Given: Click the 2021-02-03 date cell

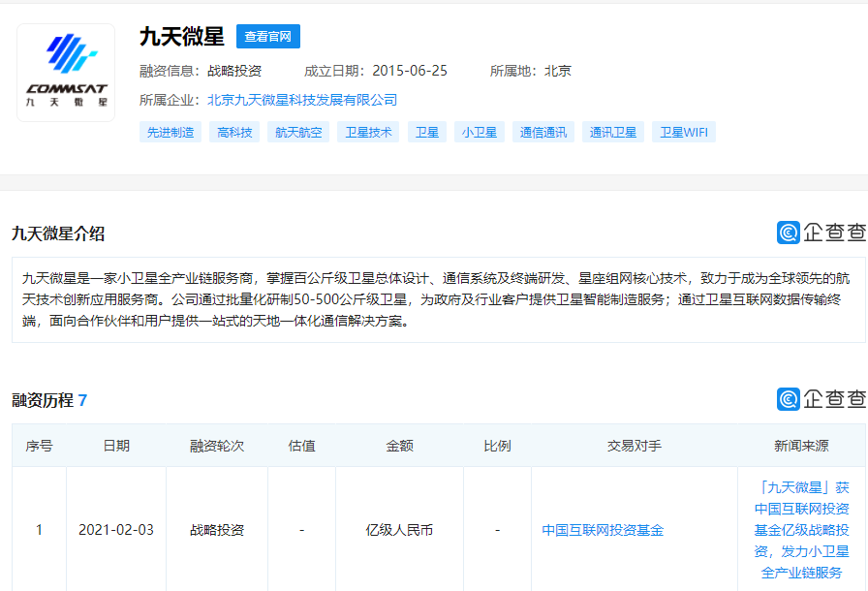Looking at the screenshot, I should point(116,530).
